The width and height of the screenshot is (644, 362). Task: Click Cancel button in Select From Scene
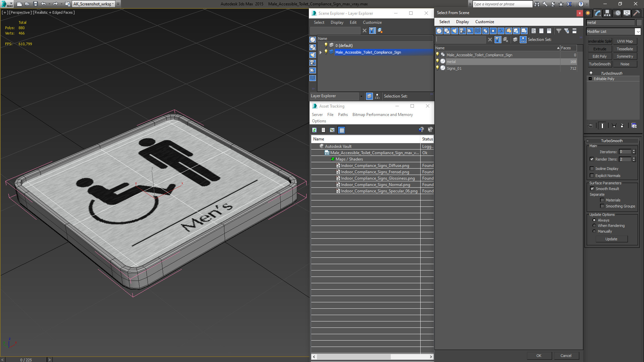click(x=566, y=356)
